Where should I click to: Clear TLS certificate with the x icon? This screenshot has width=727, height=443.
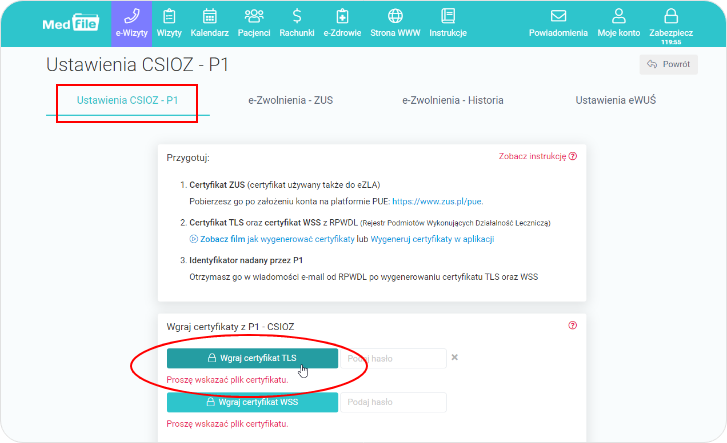tap(455, 357)
